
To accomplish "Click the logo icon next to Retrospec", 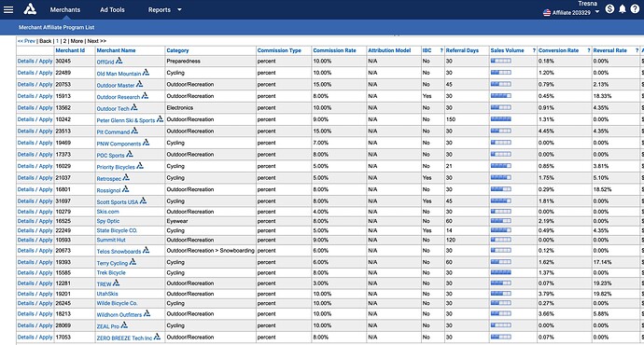I will click(x=126, y=177).
